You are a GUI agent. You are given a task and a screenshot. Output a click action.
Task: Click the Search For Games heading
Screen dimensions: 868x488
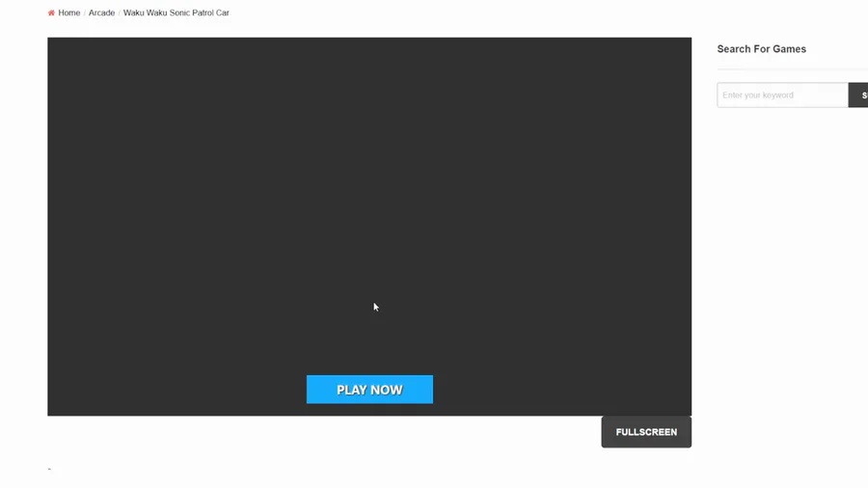point(761,49)
